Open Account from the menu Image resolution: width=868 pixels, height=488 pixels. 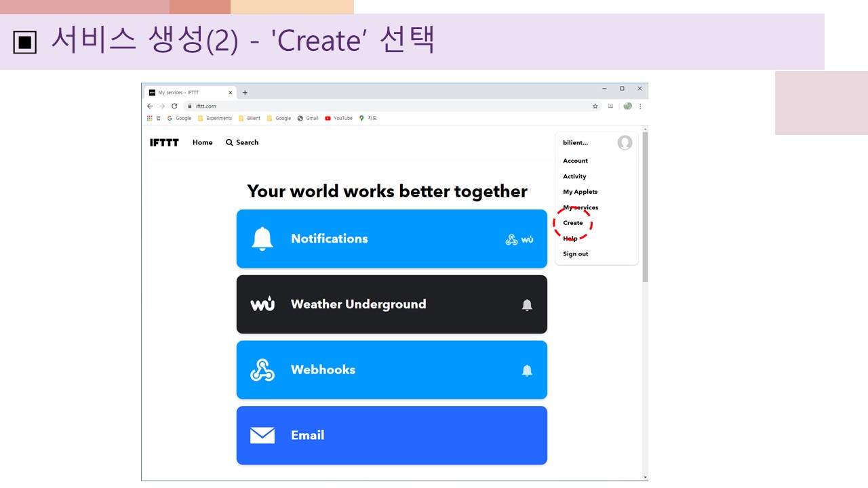click(575, 161)
